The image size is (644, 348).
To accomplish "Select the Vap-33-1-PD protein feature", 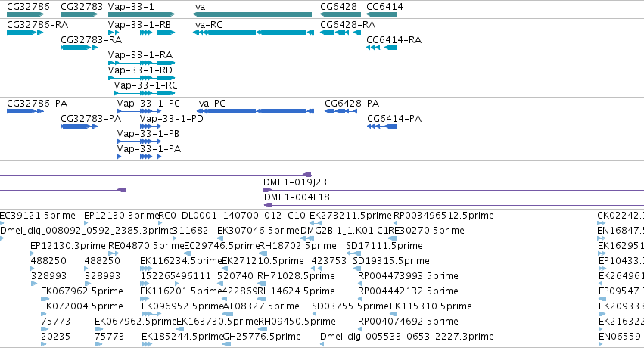I will 151,126.
